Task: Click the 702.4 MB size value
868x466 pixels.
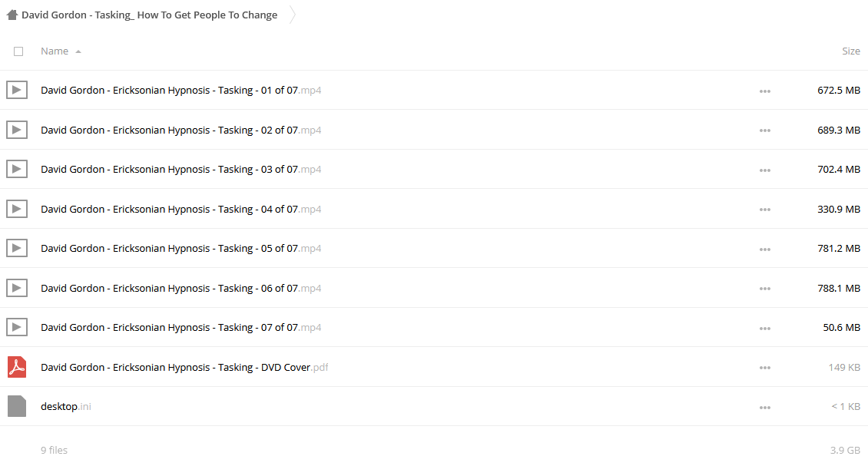Action: pos(839,170)
